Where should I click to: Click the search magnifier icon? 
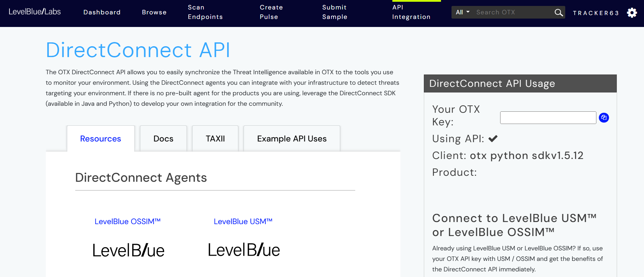pyautogui.click(x=559, y=13)
